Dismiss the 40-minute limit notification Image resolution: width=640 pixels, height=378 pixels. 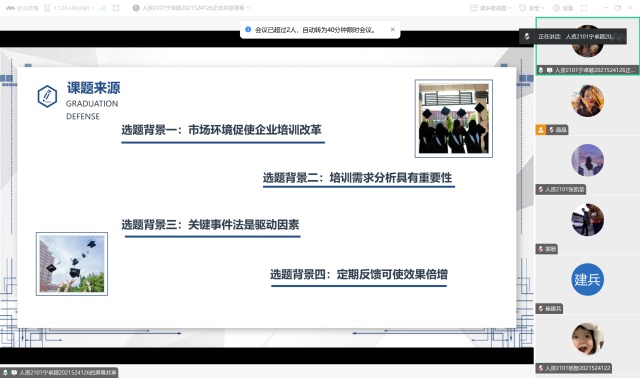click(x=393, y=29)
